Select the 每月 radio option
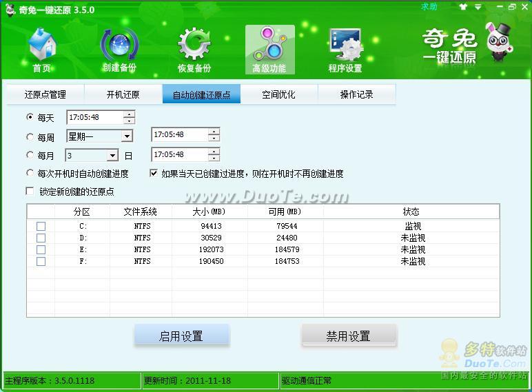This screenshot has width=532, height=392. pyautogui.click(x=30, y=155)
